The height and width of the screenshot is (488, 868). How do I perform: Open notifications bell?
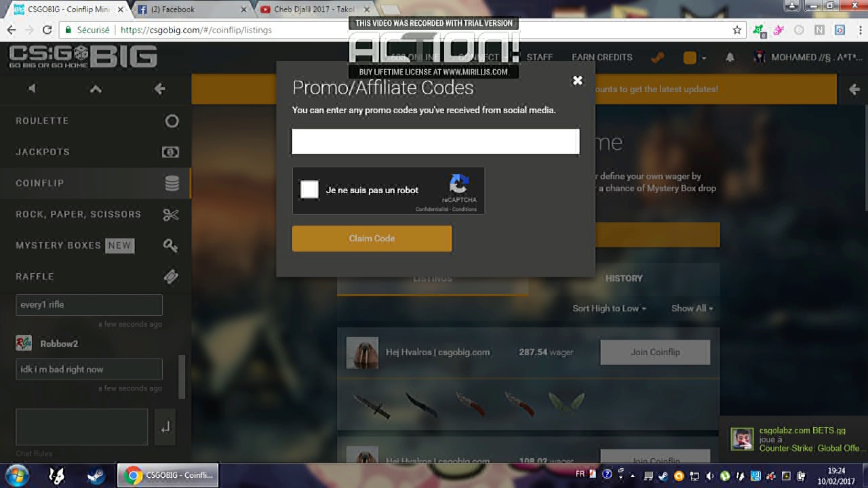click(730, 58)
